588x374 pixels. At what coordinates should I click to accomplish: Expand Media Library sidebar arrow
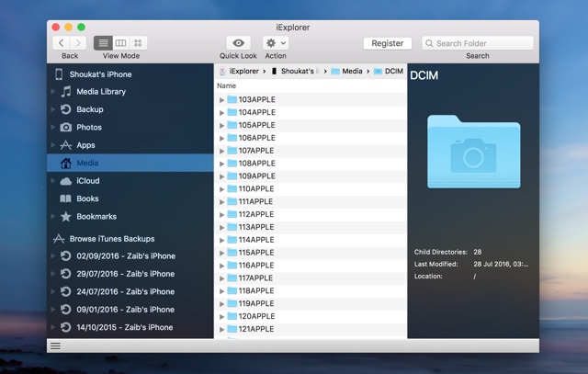[53, 91]
